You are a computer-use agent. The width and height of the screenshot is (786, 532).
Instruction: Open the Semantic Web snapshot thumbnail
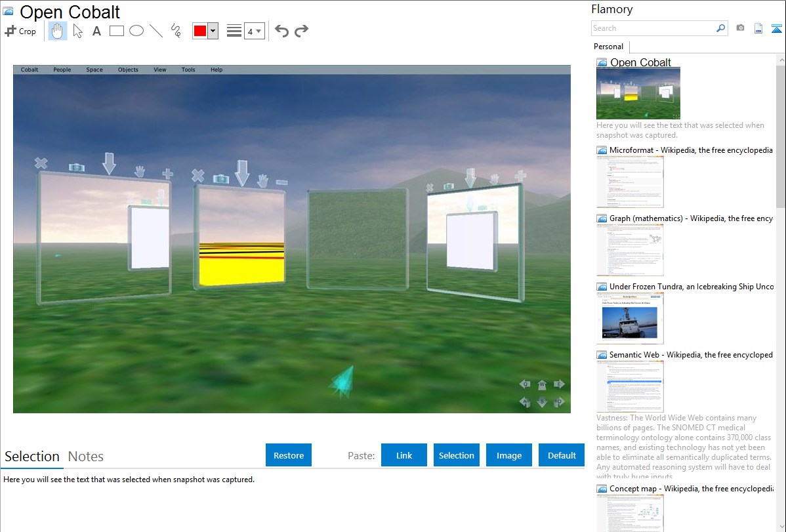tap(630, 386)
